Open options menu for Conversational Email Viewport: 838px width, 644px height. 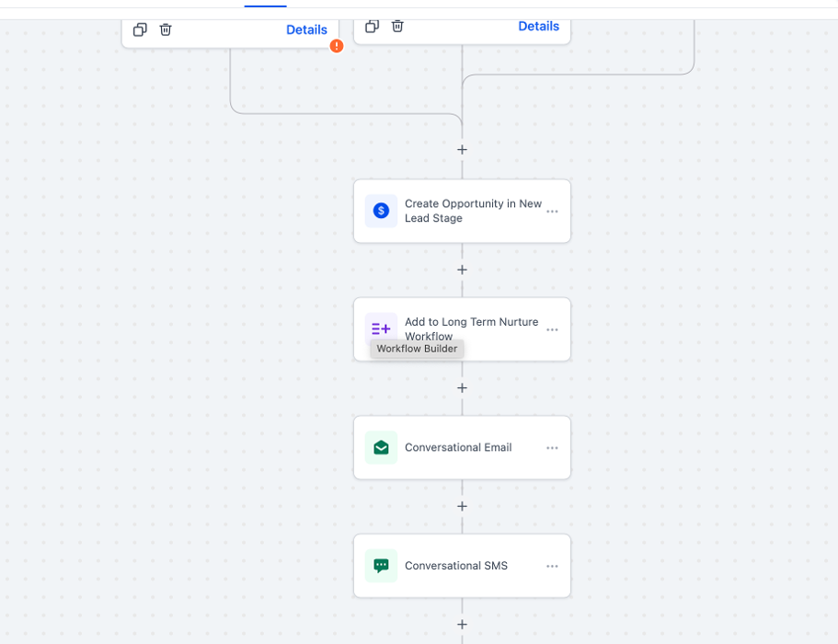point(552,448)
